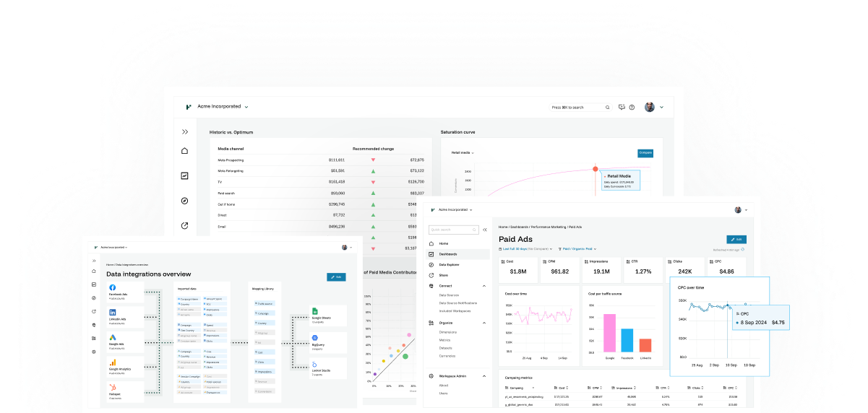
Task: Select Data Explorer in the left navigation
Action: 448,265
